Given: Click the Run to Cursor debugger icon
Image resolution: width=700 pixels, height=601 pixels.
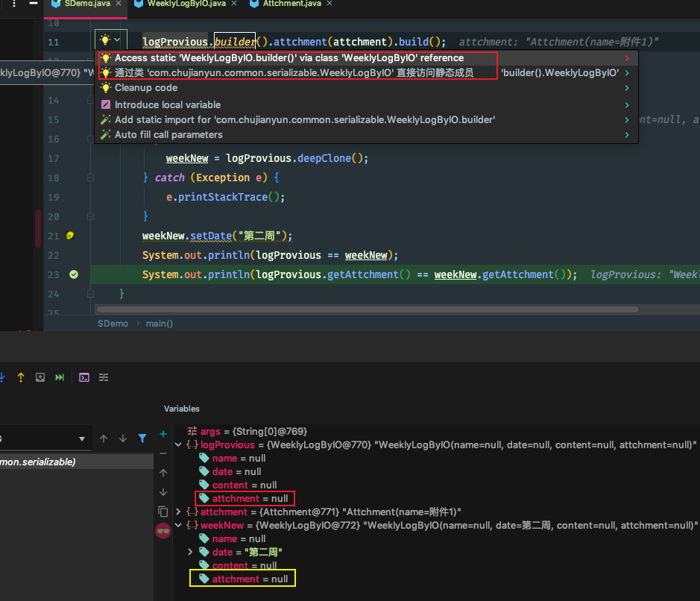Looking at the screenshot, I should [60, 377].
